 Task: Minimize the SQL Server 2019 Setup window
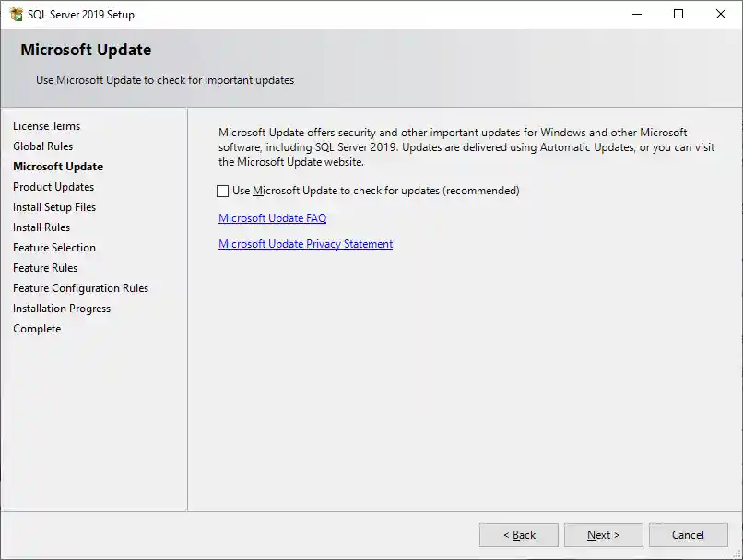pos(637,14)
